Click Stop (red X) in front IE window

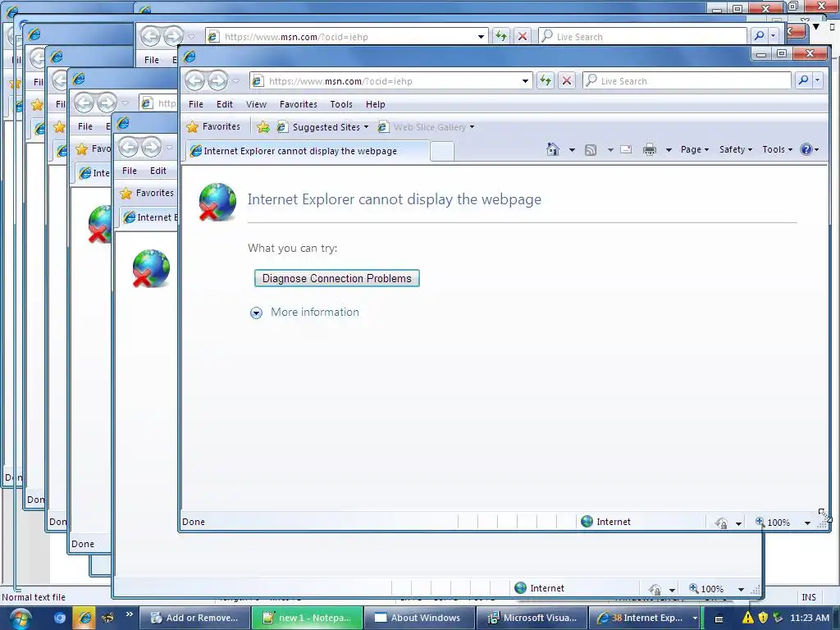coord(566,81)
